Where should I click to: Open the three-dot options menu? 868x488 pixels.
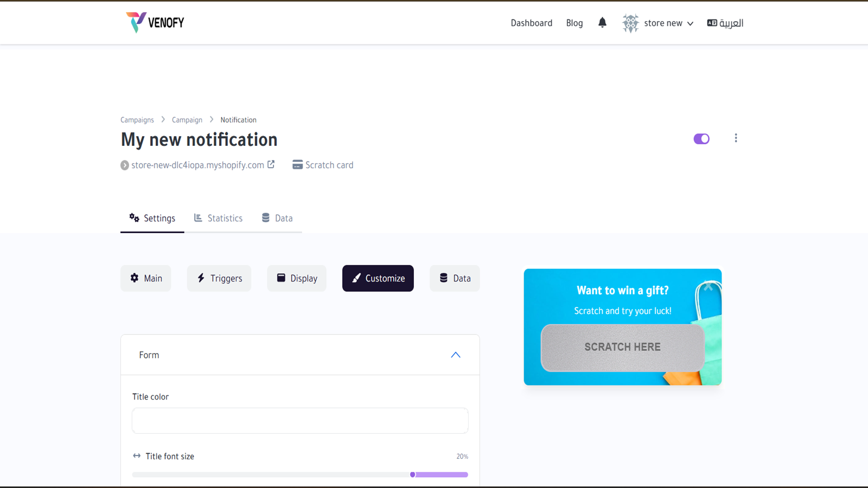click(x=736, y=138)
